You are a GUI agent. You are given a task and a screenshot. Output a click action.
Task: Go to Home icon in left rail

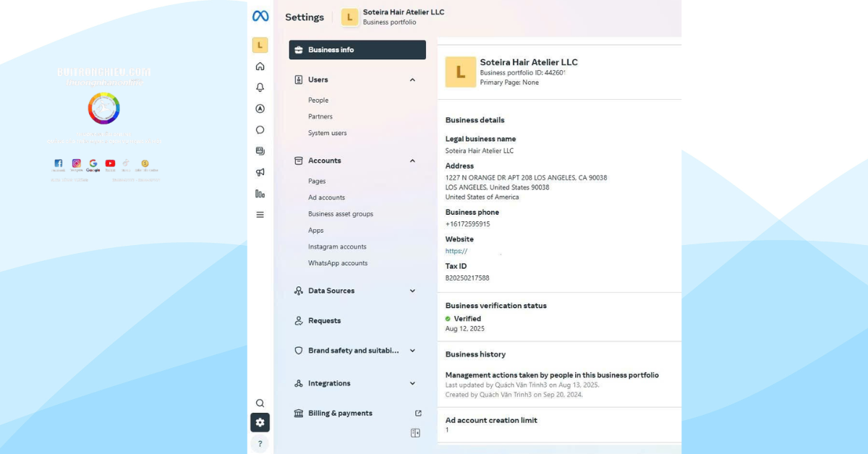pos(260,67)
